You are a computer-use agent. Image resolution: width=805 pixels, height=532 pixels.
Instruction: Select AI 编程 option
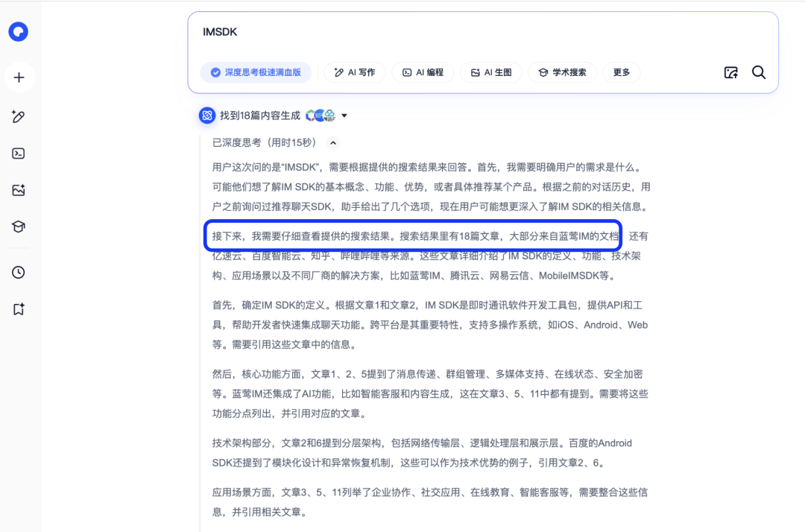(x=423, y=72)
